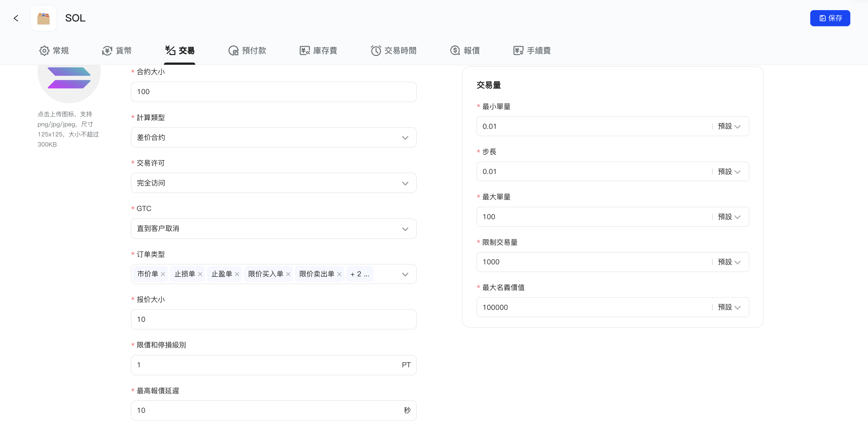Go to the 報價 tab
The width and height of the screenshot is (868, 427).
(465, 51)
